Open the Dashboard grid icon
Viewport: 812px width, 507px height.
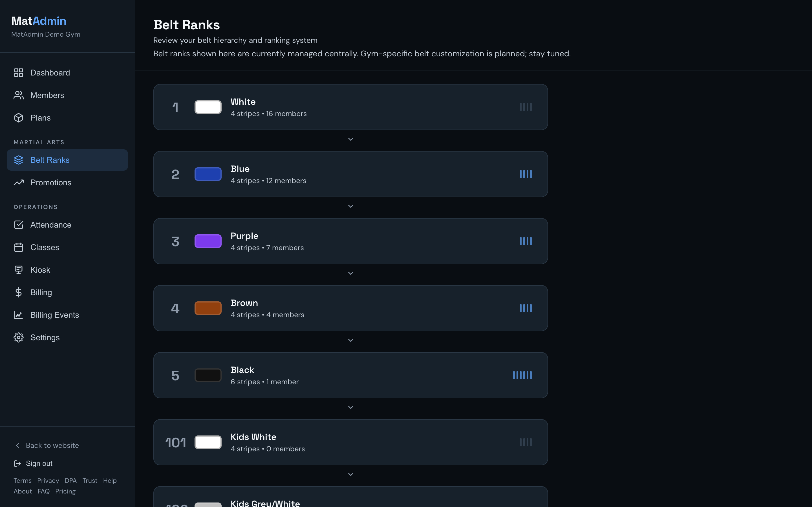pyautogui.click(x=18, y=73)
